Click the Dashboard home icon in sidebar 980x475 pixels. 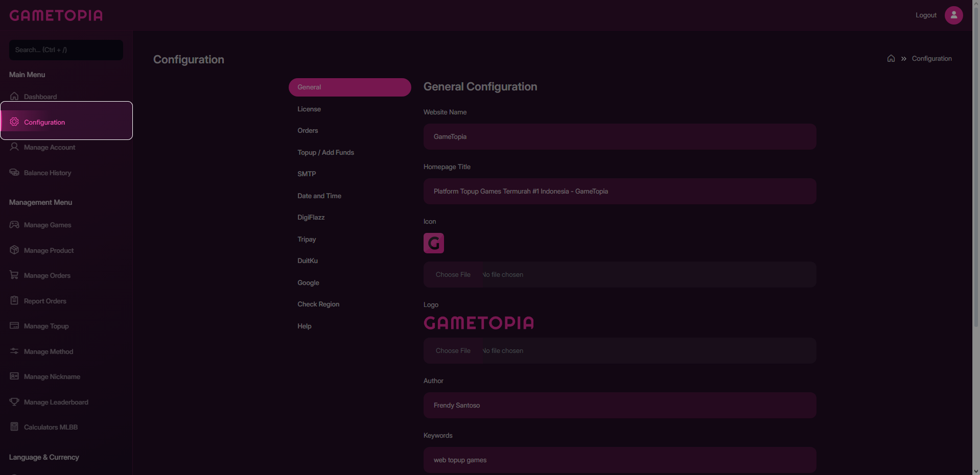tap(14, 96)
